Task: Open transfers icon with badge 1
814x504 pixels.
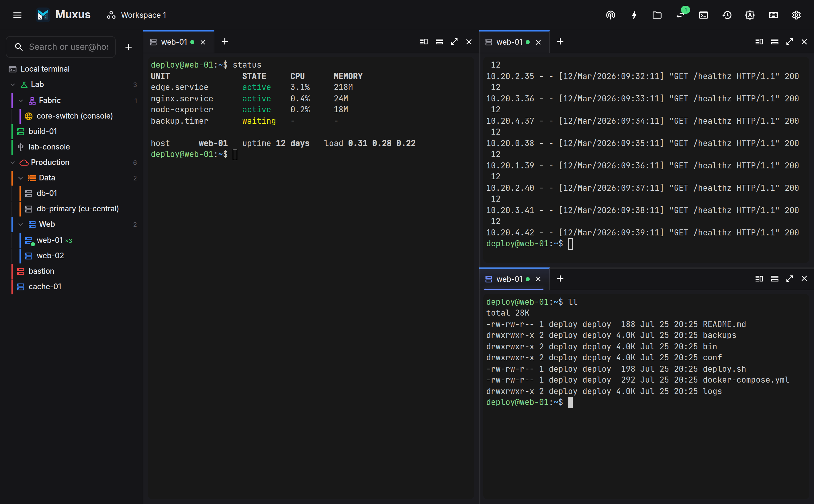Action: (680, 15)
